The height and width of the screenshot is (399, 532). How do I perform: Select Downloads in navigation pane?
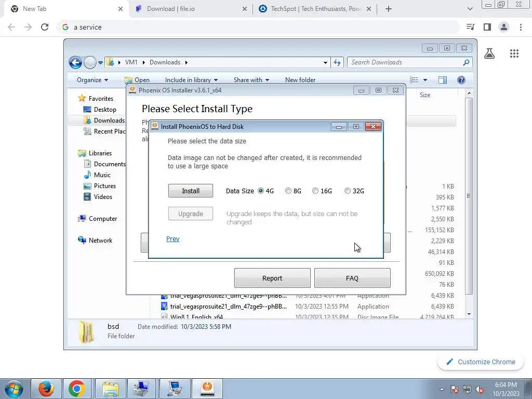click(104, 121)
